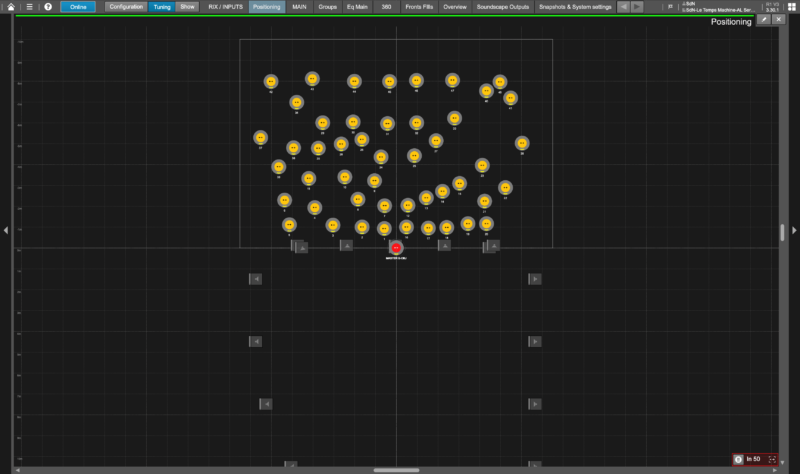Open the Eq Main tab
800x474 pixels.
356,6
